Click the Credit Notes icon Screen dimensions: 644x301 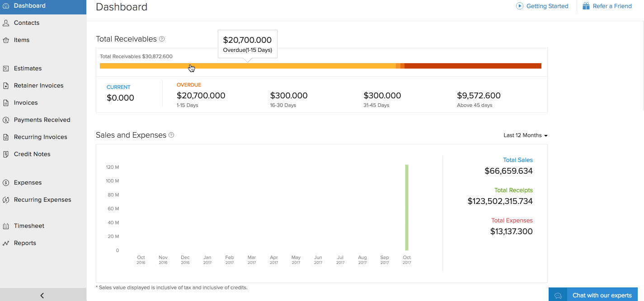pyautogui.click(x=6, y=154)
